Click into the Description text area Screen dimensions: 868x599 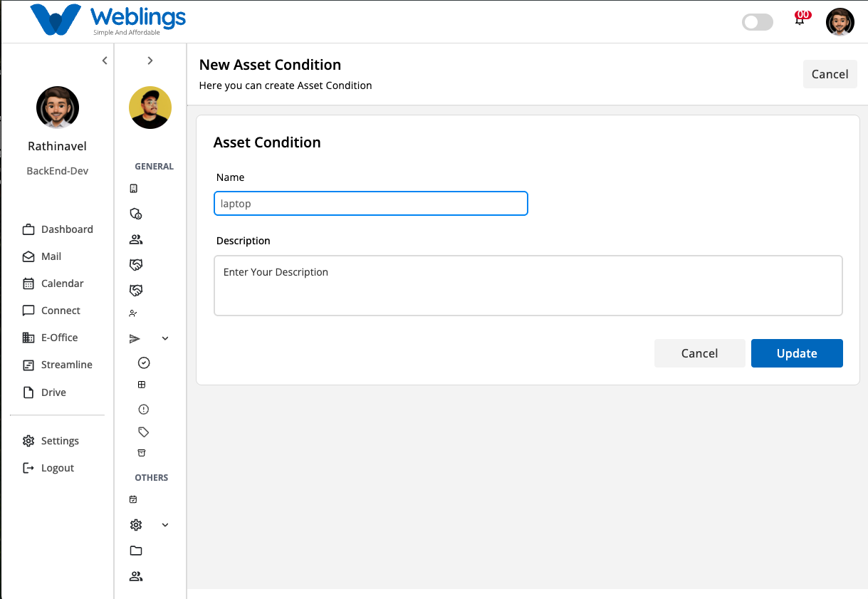click(x=528, y=286)
